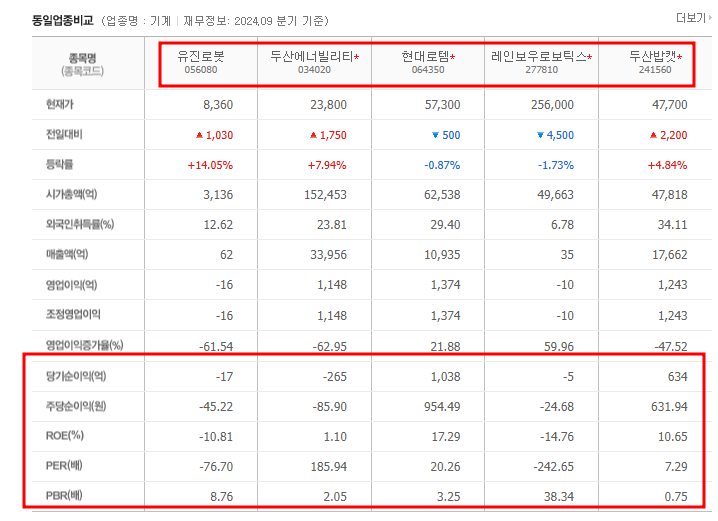This screenshot has height=521, width=718.
Task: Click the up arrow beside 1,030
Action: click(x=199, y=135)
